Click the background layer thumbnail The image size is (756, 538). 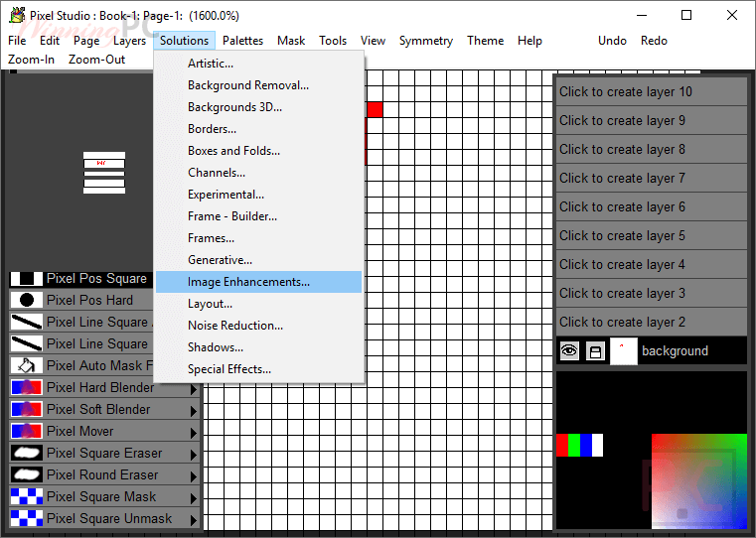[624, 351]
